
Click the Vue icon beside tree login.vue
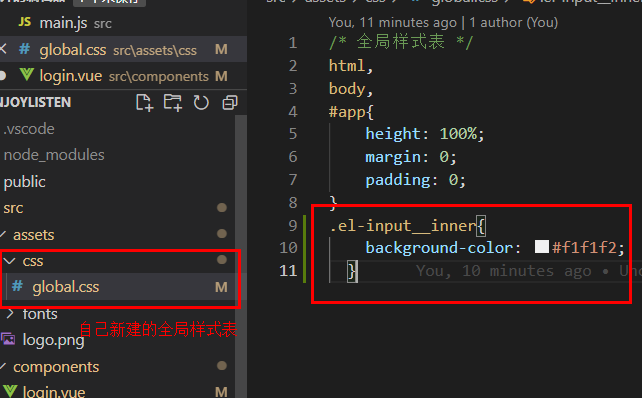coord(10,391)
